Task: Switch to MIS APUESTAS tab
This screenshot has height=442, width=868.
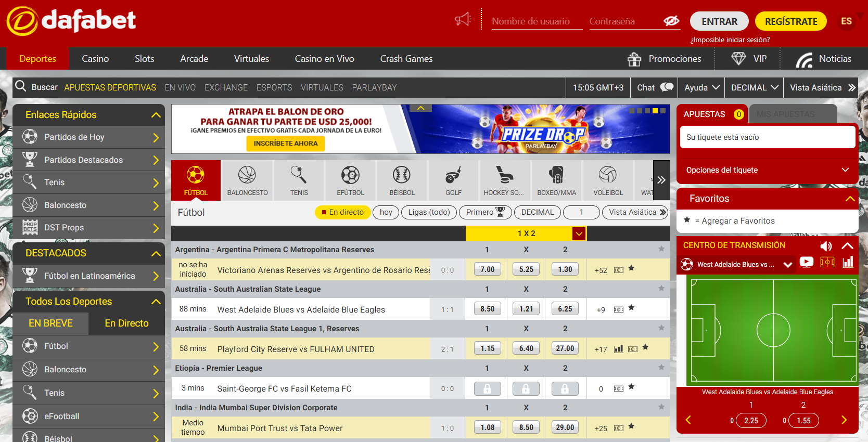Action: [x=793, y=114]
